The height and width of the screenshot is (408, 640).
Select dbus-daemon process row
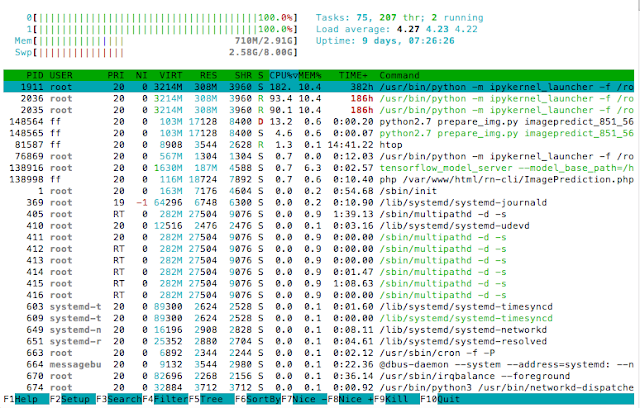pyautogui.click(x=318, y=364)
